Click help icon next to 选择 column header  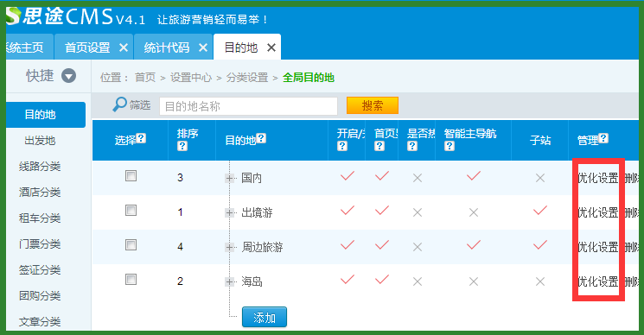(x=141, y=138)
